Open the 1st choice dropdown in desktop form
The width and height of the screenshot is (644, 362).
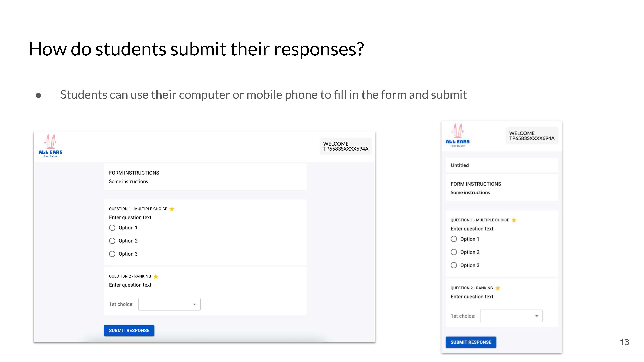click(169, 304)
